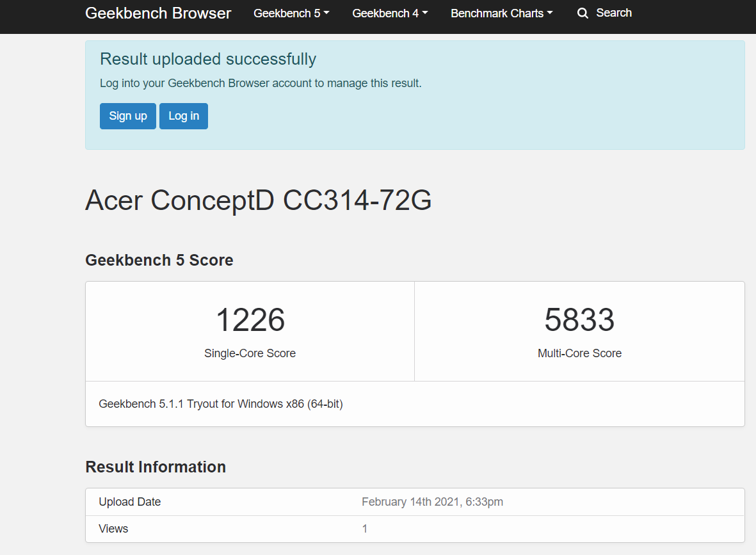Screen dimensions: 756x555
Task: Open the Benchmark Charts dropdown
Action: pyautogui.click(x=501, y=13)
